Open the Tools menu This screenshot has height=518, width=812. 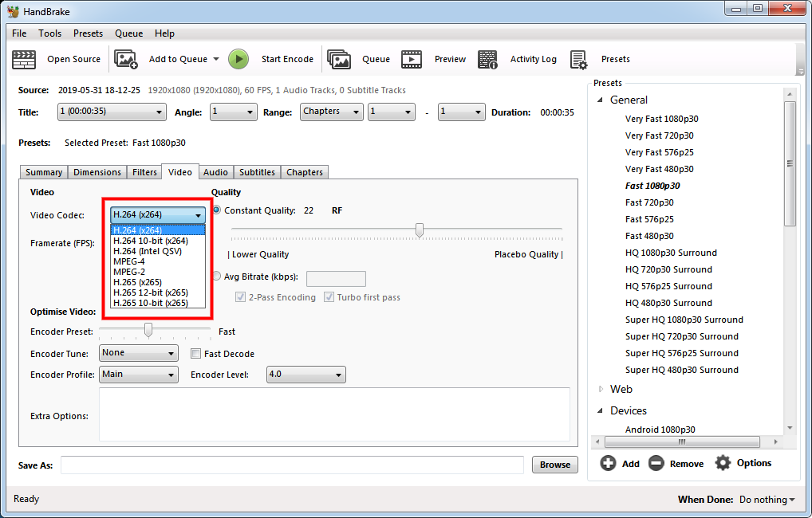49,33
